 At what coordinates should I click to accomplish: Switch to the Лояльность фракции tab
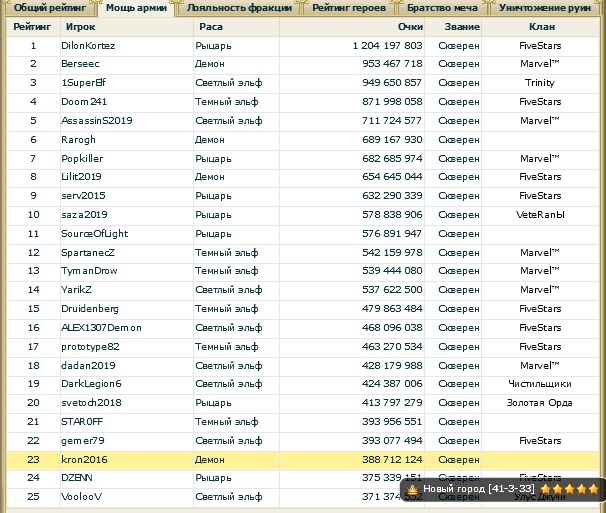pyautogui.click(x=239, y=8)
